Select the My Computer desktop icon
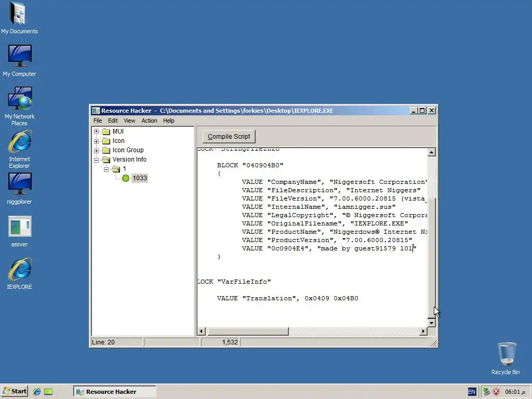532x399 pixels. [x=19, y=61]
